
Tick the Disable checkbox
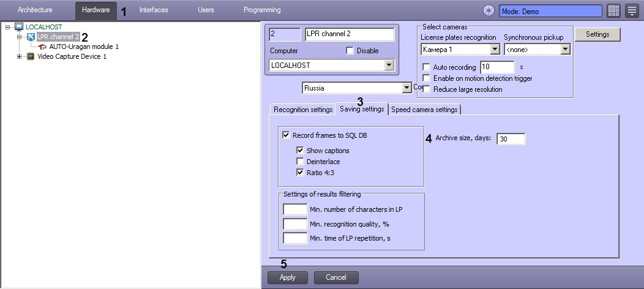coord(350,51)
